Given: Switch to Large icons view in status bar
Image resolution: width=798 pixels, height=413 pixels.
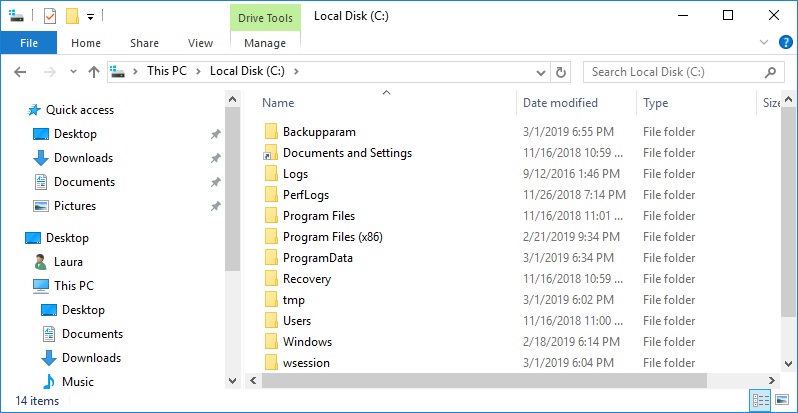Looking at the screenshot, I should point(781,400).
